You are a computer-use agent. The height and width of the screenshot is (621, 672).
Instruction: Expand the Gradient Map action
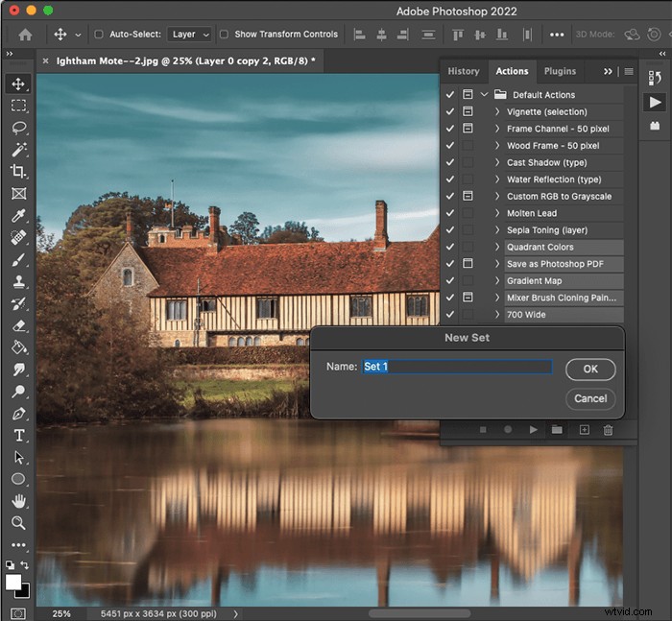click(x=497, y=280)
